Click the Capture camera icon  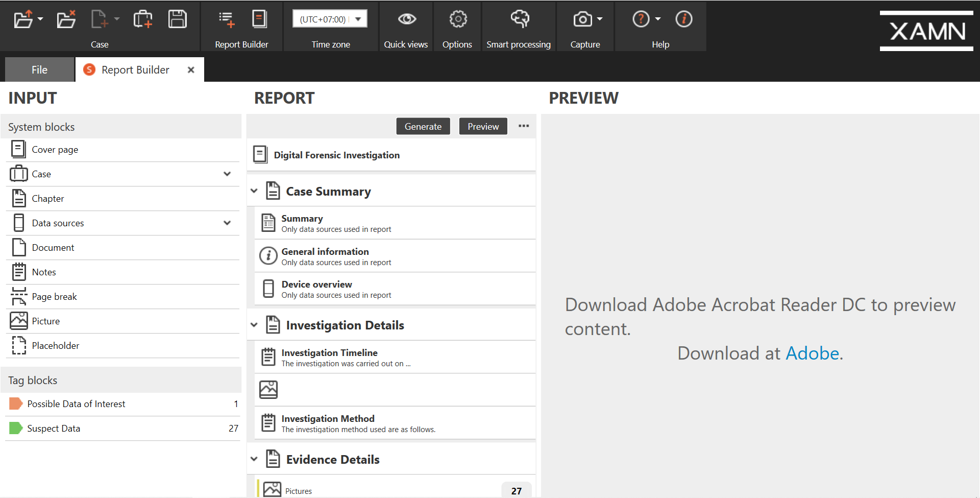tap(582, 19)
